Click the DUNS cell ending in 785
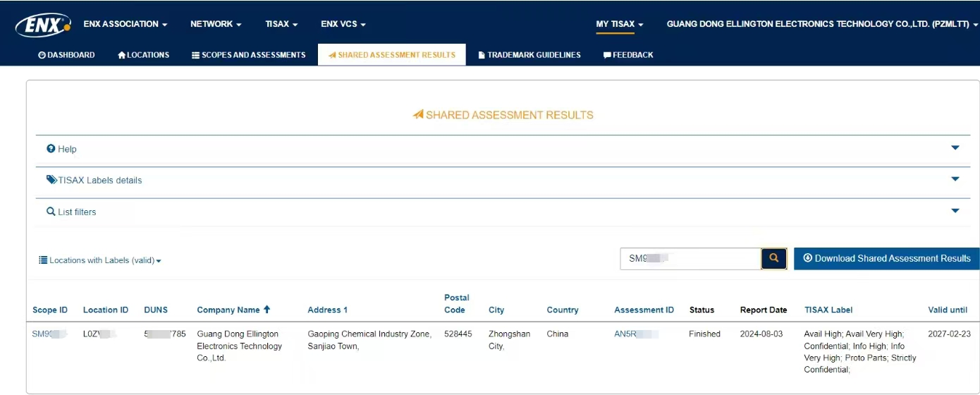Viewport: 980px width, 395px height. pos(165,334)
